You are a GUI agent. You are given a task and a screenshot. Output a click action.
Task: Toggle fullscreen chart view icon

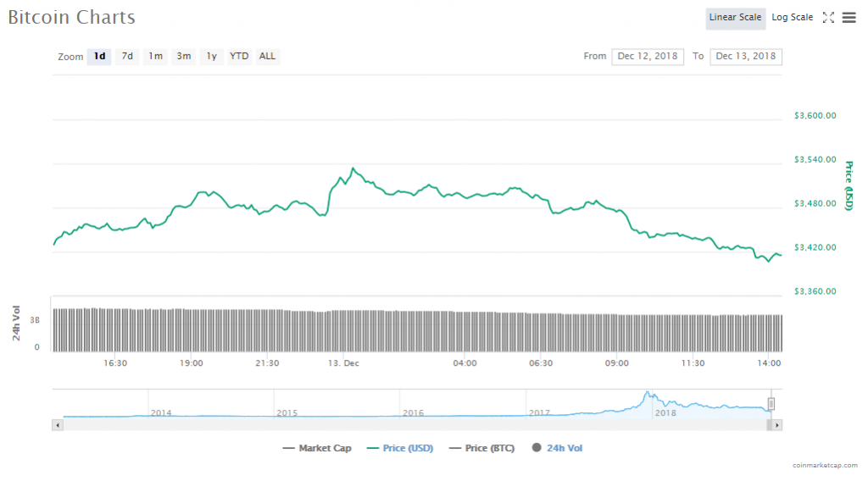828,18
